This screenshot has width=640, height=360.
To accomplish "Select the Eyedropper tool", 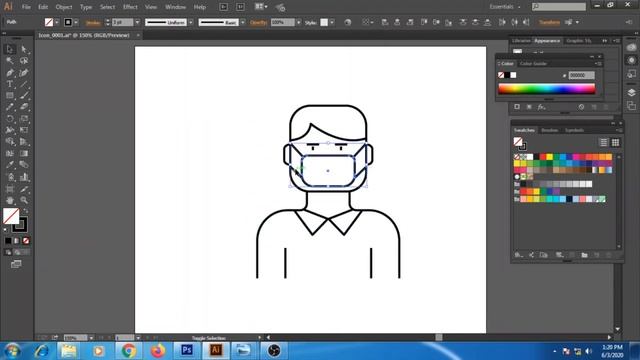I will [x=10, y=165].
